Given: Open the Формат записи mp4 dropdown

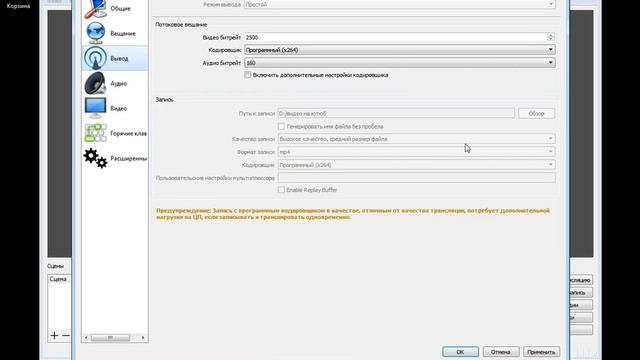Looking at the screenshot, I should pyautogui.click(x=416, y=152).
